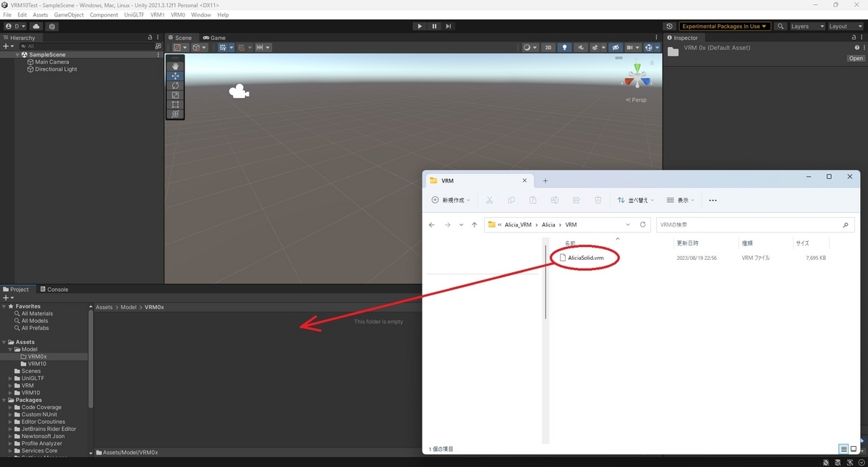Open Hierarchy search-by-type icon
868x467 pixels.
(158, 46)
